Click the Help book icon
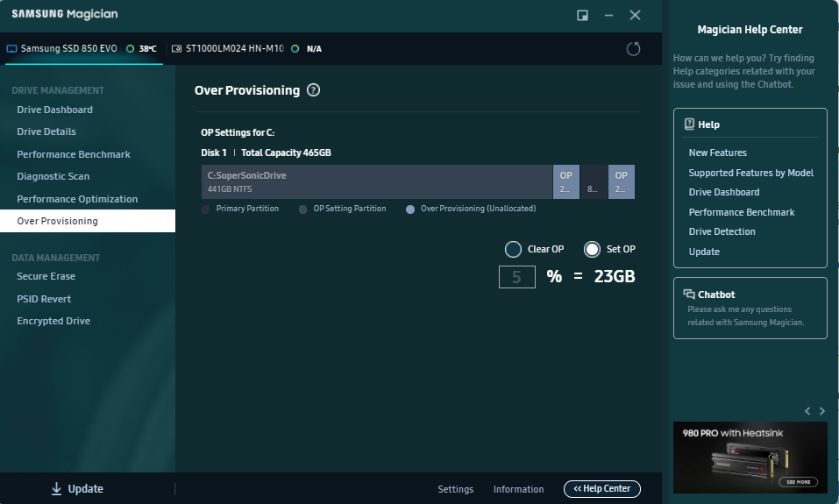 click(x=689, y=124)
